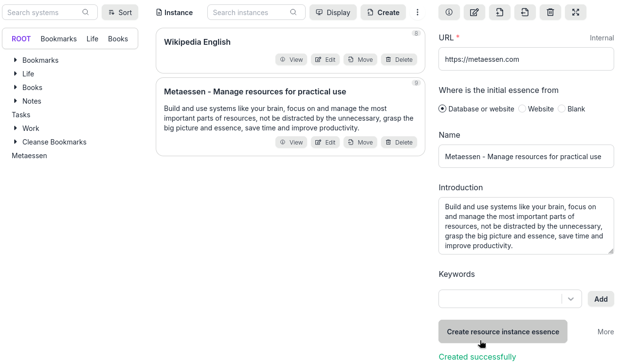
Task: Select the 'Blank' essence radio option
Action: [562, 109]
